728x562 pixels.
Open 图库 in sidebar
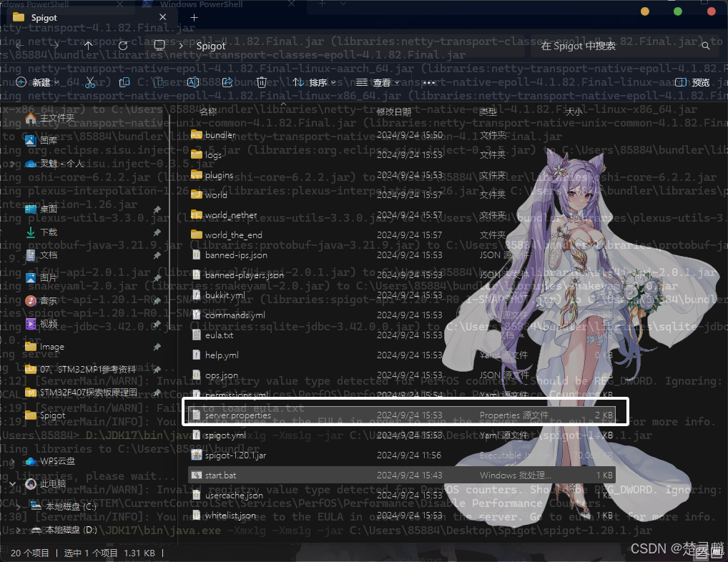point(41,140)
